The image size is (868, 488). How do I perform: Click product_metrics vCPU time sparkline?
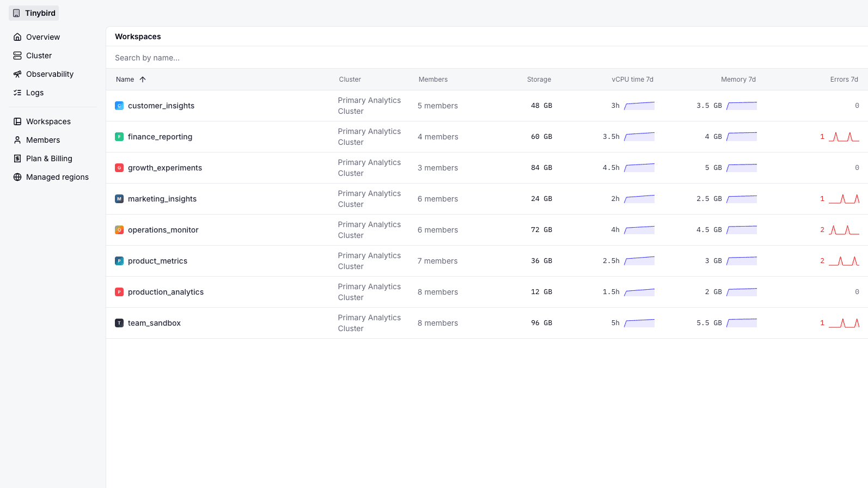[639, 261]
